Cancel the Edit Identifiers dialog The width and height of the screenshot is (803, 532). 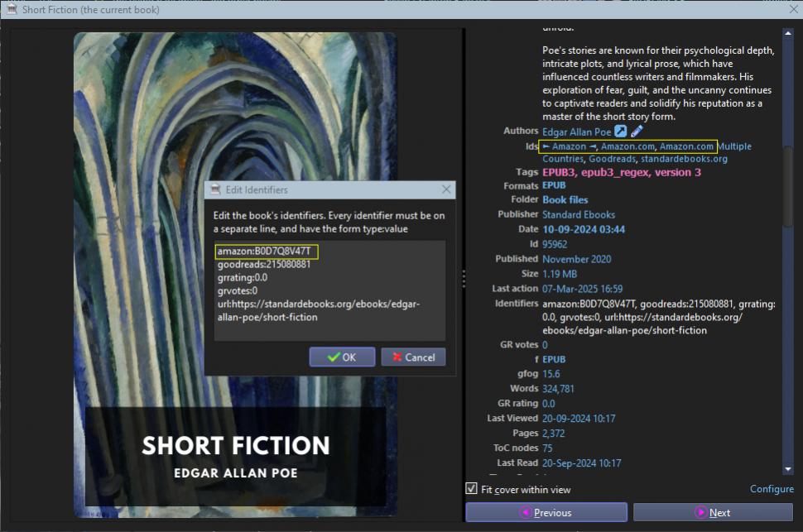(x=413, y=357)
